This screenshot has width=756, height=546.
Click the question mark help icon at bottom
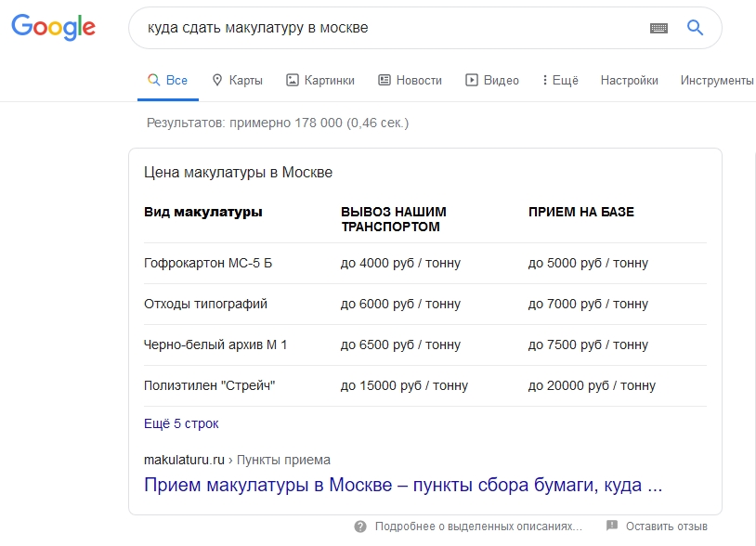click(360, 525)
